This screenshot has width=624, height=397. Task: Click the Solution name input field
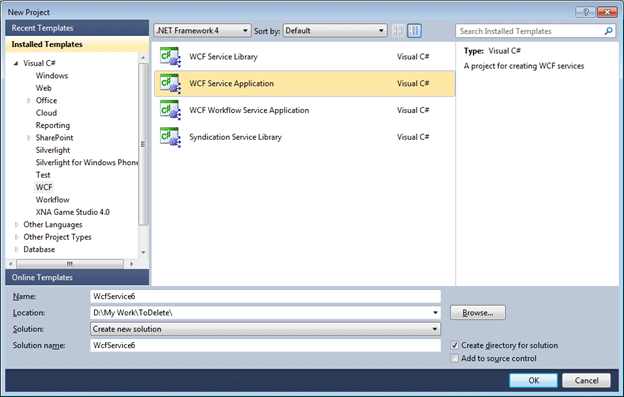pos(265,345)
